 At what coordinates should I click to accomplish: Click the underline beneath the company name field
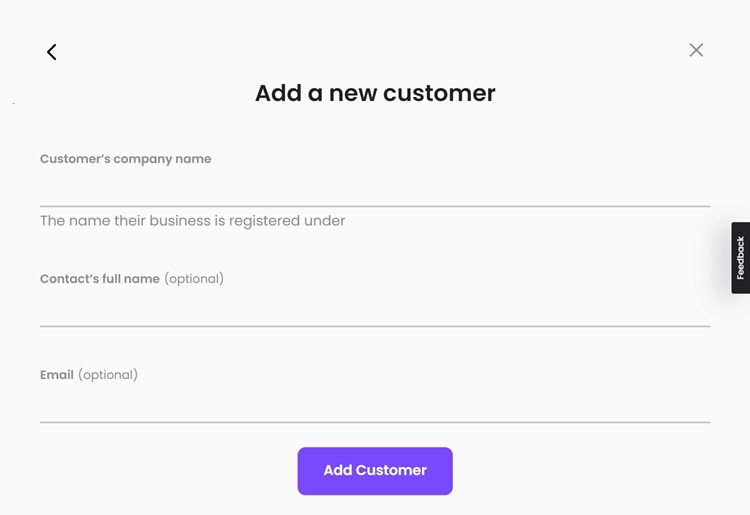375,206
